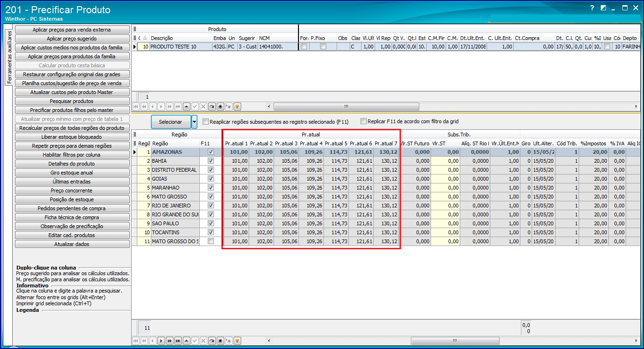Save bookmark asterisk in product grid navigator
Viewport: 644px width, 349px height.
(220, 107)
